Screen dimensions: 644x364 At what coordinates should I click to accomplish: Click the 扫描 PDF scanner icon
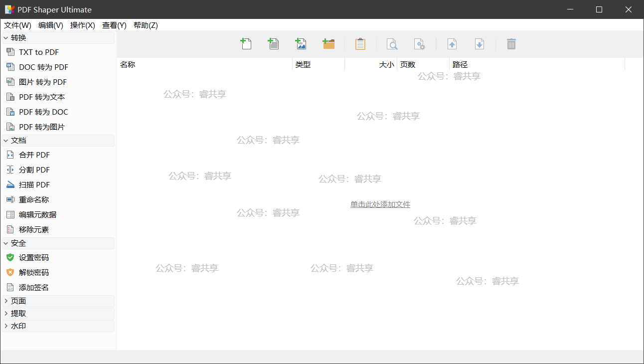[x=10, y=184]
